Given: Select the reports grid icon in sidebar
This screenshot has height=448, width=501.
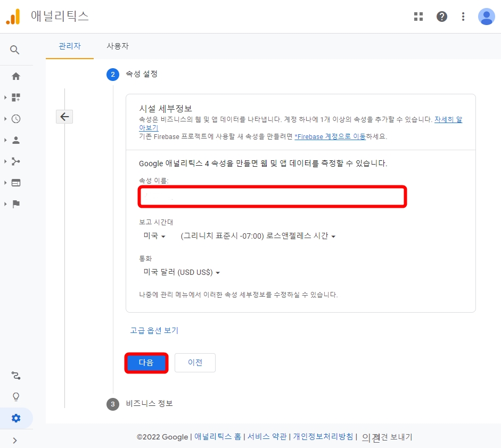Looking at the screenshot, I should click(16, 97).
